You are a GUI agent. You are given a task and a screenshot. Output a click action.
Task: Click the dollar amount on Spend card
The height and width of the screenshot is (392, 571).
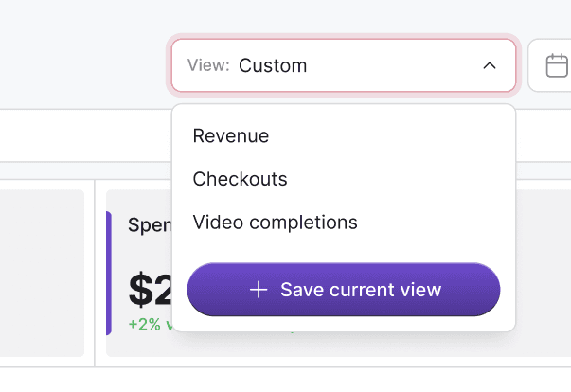coord(150,290)
